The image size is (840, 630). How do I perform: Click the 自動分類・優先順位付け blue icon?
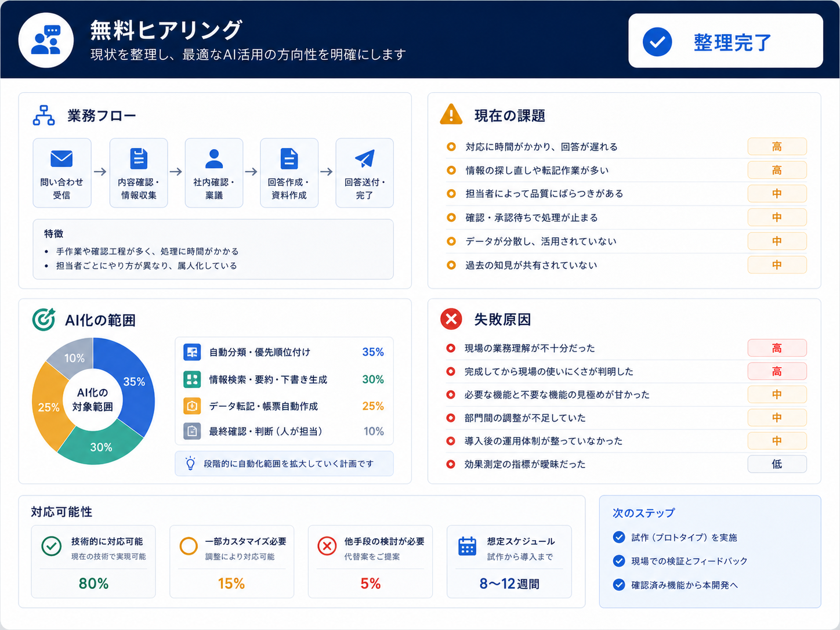pyautogui.click(x=192, y=352)
